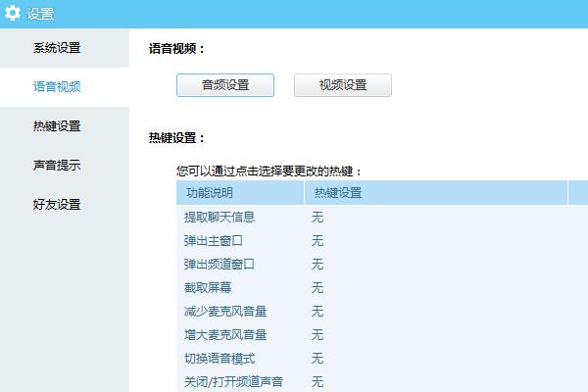
Task: Select the 切换语音模式 hotkey row
Action: (382, 359)
